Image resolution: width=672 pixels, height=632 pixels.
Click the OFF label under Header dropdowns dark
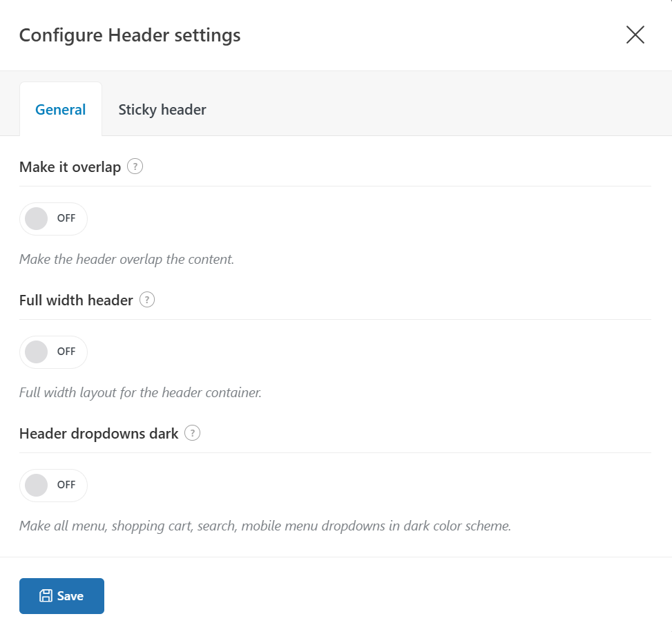66,485
